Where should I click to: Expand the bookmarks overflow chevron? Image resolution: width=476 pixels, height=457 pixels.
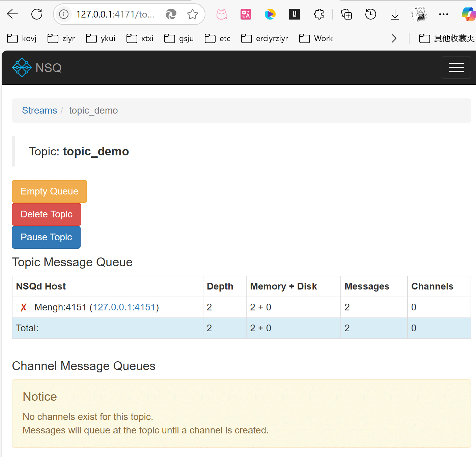[x=394, y=38]
